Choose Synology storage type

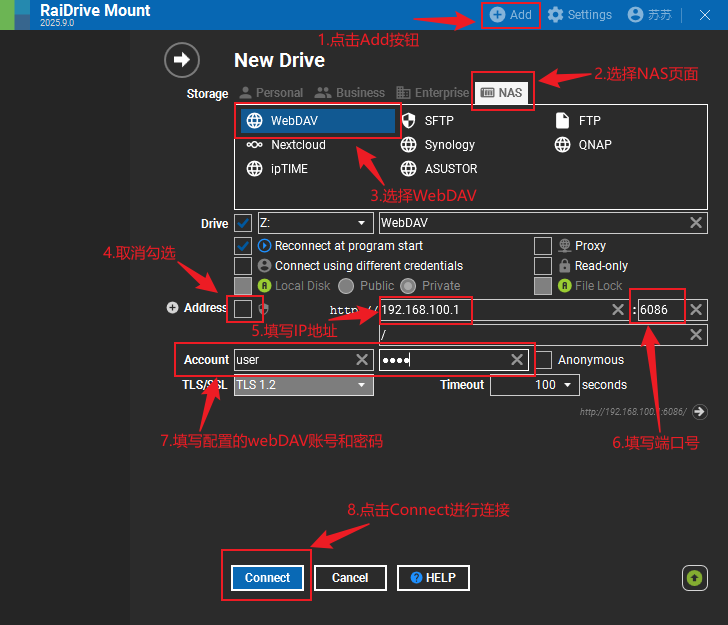(438, 145)
